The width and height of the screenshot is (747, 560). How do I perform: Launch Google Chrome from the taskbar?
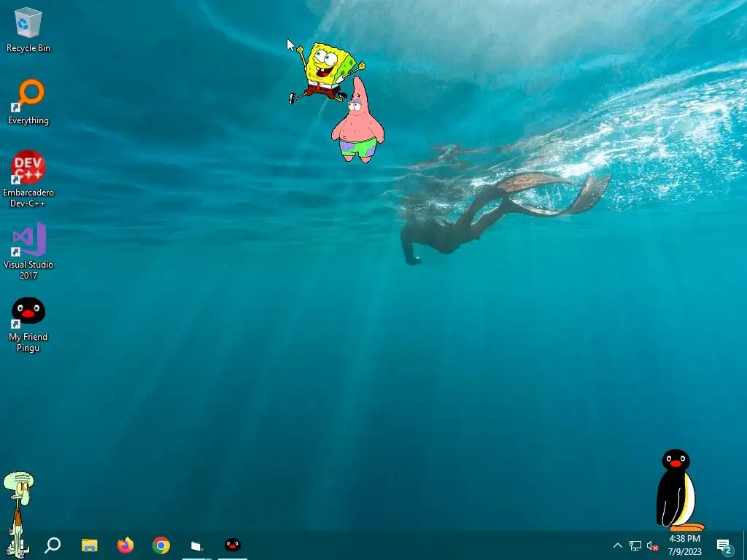click(x=161, y=545)
